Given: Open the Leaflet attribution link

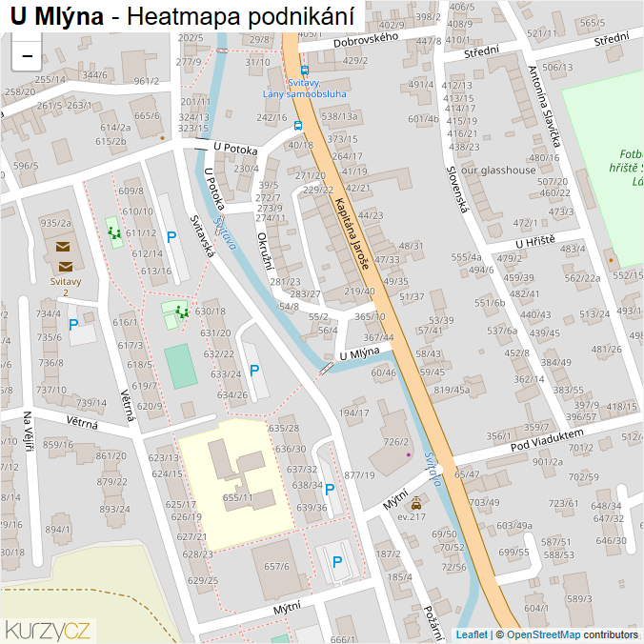Looking at the screenshot, I should click(x=472, y=634).
